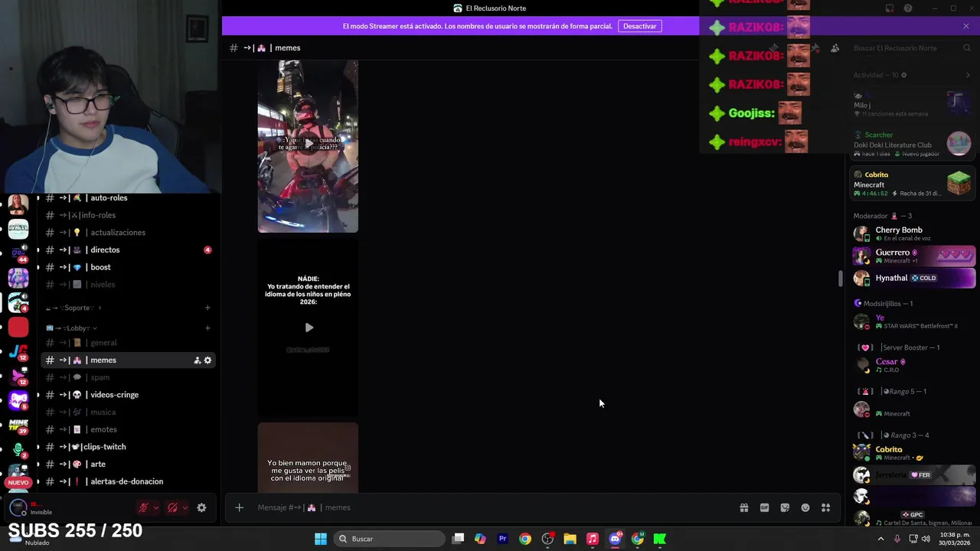Add a channel to Lobby category

click(x=207, y=328)
